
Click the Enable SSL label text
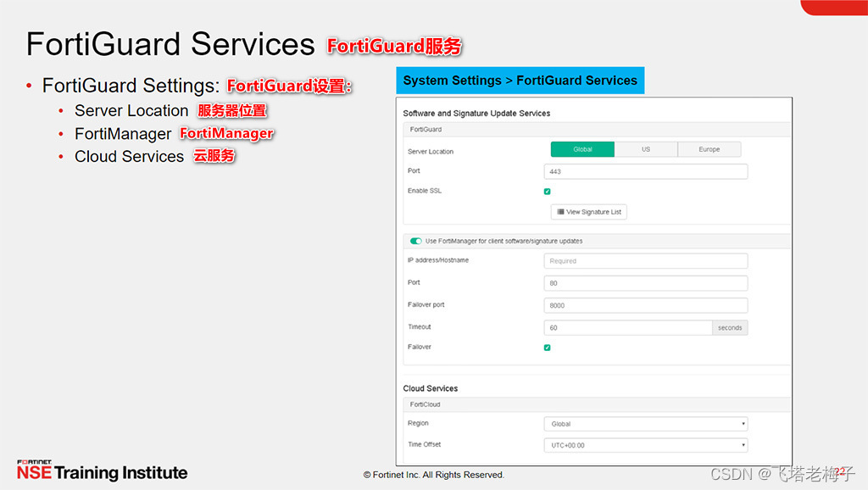(425, 191)
